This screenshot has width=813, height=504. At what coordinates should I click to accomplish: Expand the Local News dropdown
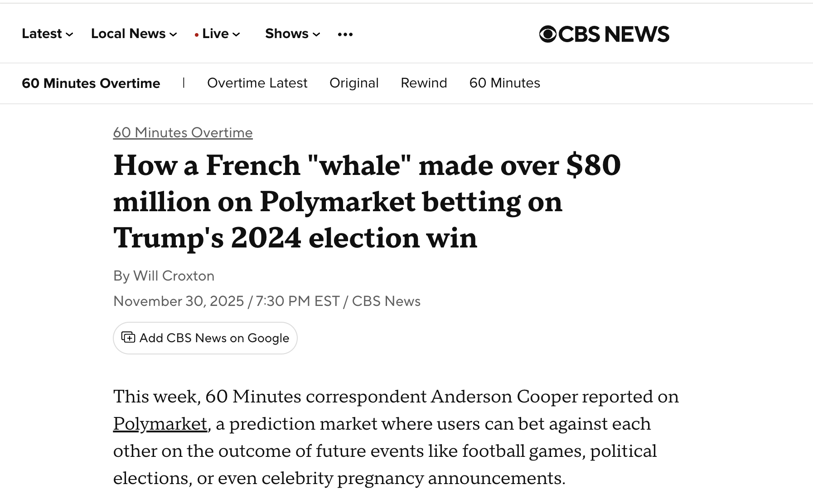[134, 34]
